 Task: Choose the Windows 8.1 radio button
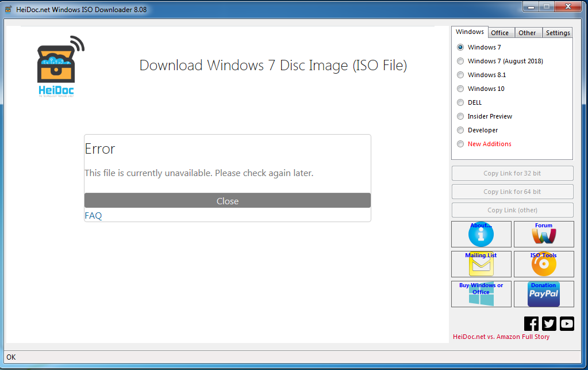(460, 75)
